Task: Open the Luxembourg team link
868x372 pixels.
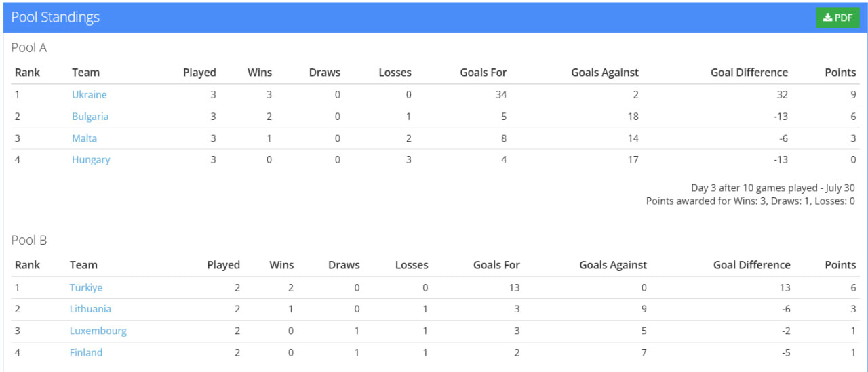Action: click(98, 331)
